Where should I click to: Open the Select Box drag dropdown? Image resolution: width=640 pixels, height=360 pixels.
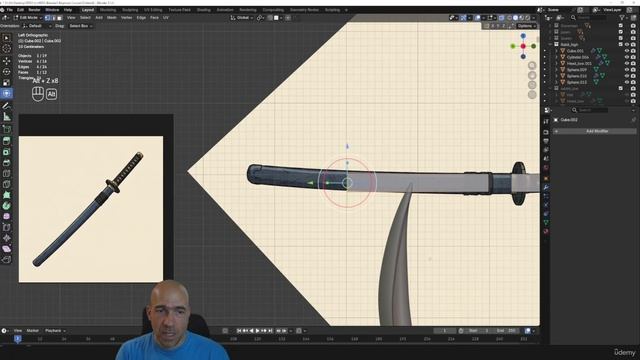(80, 26)
